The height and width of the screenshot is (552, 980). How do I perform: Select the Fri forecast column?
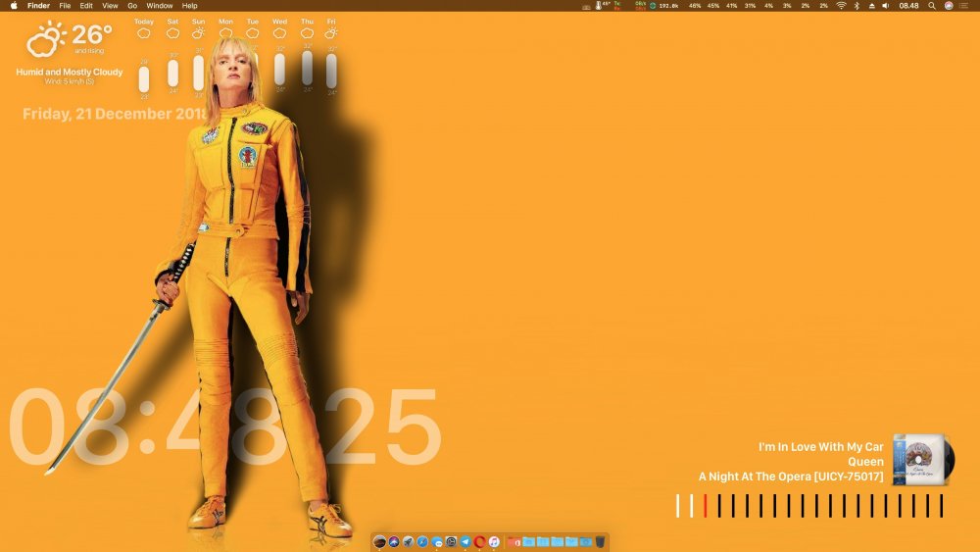point(331,56)
